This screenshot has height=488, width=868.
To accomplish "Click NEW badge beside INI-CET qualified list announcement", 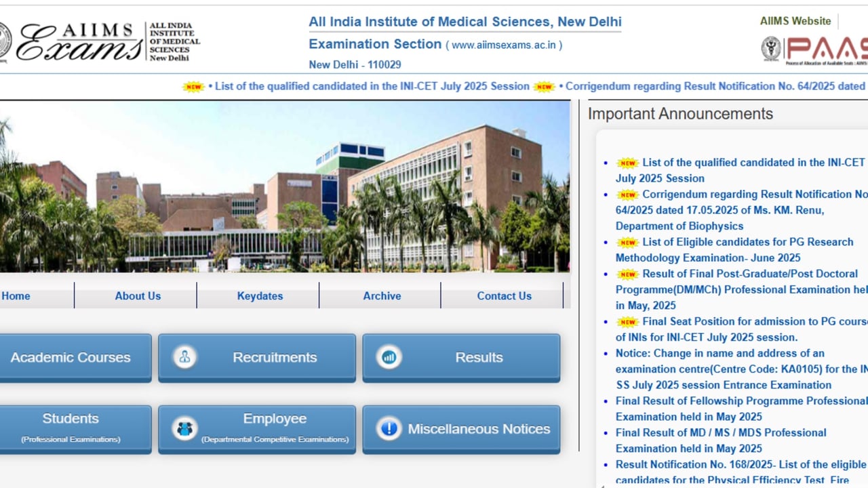I will (628, 163).
